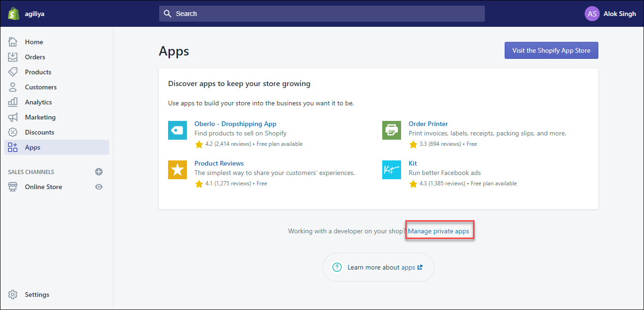Click the Oberlo app thumbnail image
Screen dimensions: 644x310
click(177, 130)
